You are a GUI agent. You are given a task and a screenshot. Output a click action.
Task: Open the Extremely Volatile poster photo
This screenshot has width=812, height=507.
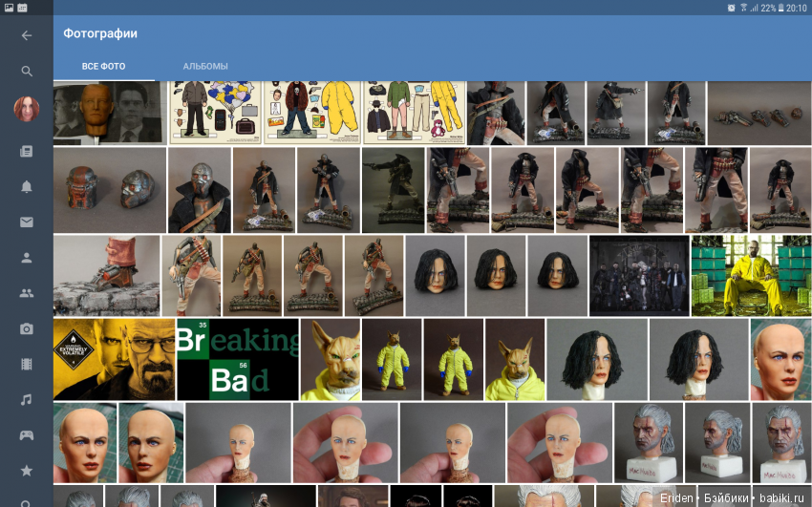[x=114, y=359]
